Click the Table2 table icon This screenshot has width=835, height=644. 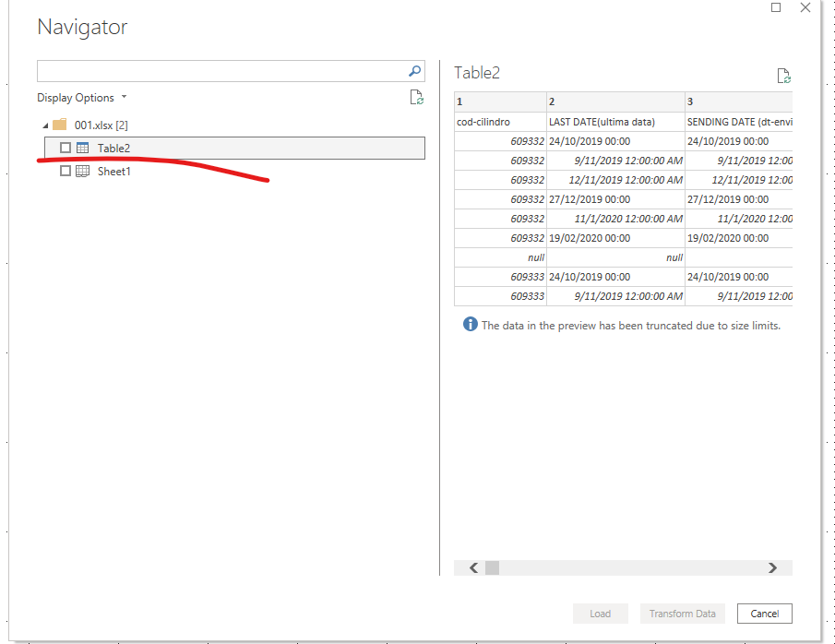tap(82, 148)
